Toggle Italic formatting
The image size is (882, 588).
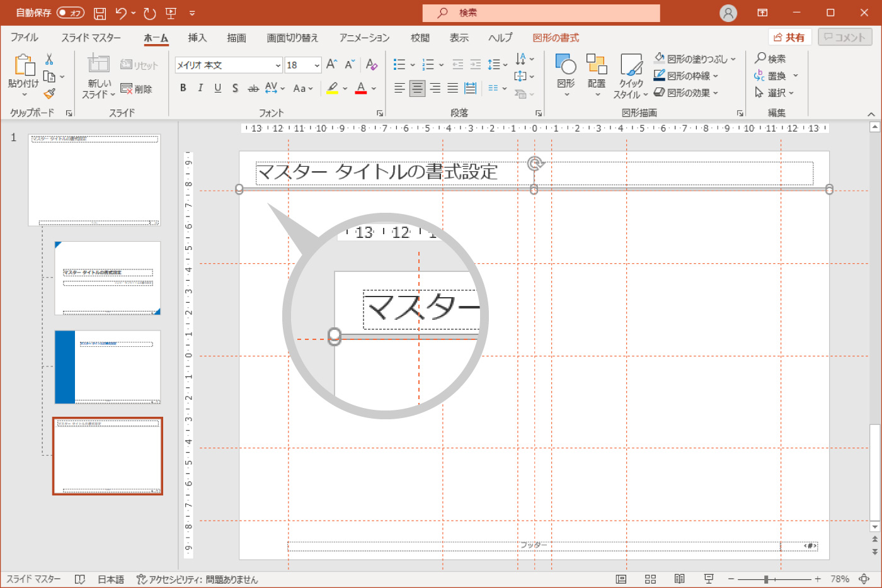click(200, 88)
